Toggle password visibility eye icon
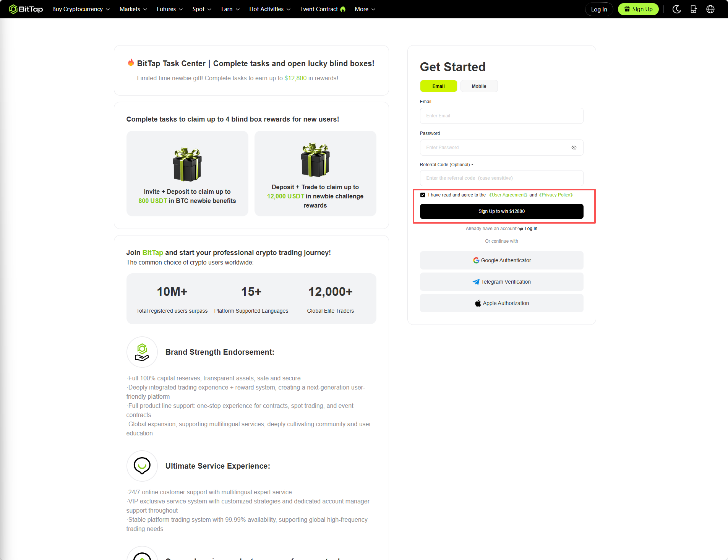This screenshot has width=728, height=560. pyautogui.click(x=574, y=148)
